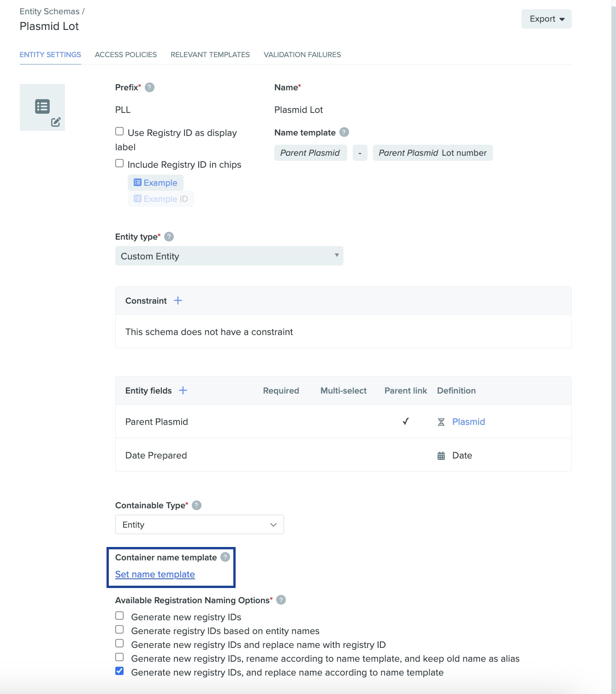
Task: Add a constraint with the plus icon
Action: 178,300
